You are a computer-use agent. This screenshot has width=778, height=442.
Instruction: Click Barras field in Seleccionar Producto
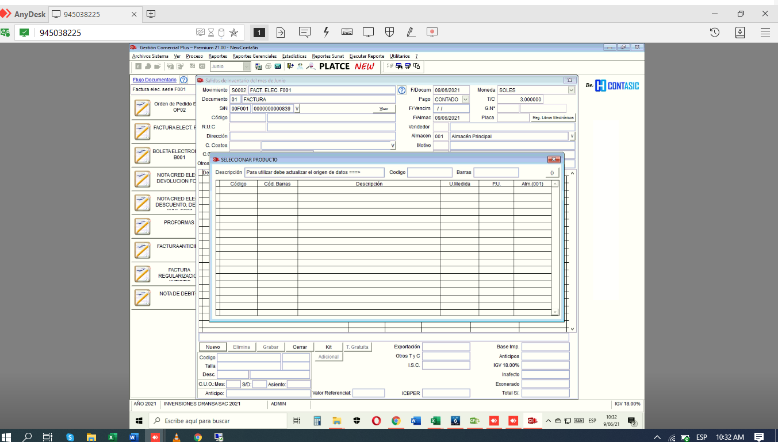496,172
